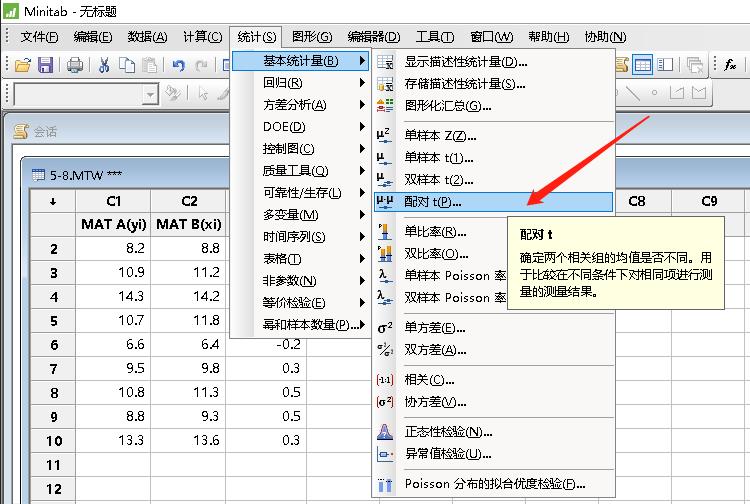Click the 5-8.MTW worksheet title icon
750x504 pixels.
(38, 175)
